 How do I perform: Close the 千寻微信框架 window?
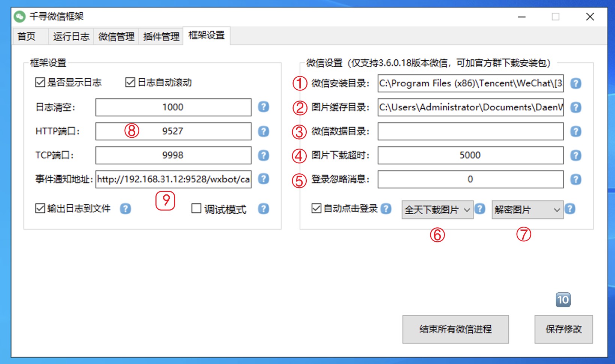(x=590, y=17)
